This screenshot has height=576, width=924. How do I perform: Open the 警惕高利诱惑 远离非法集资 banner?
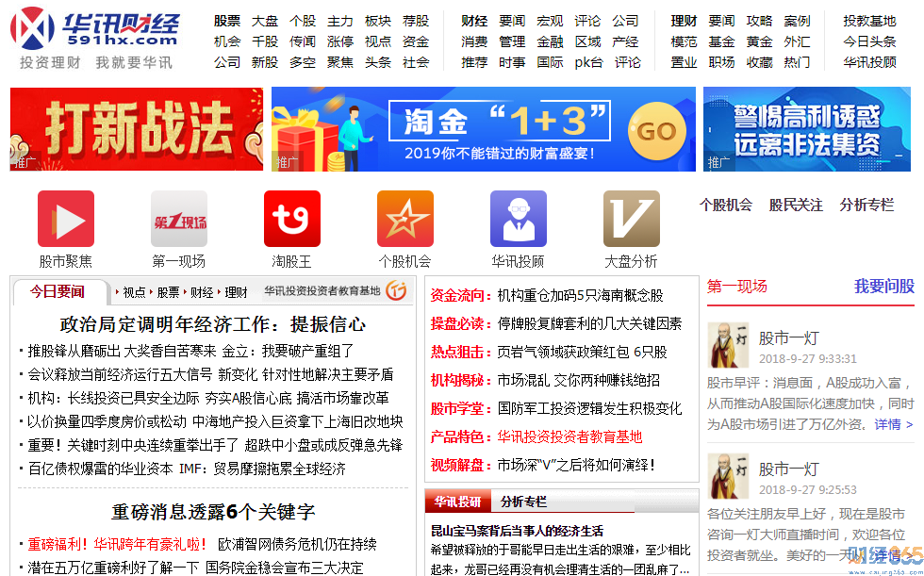coord(807,129)
